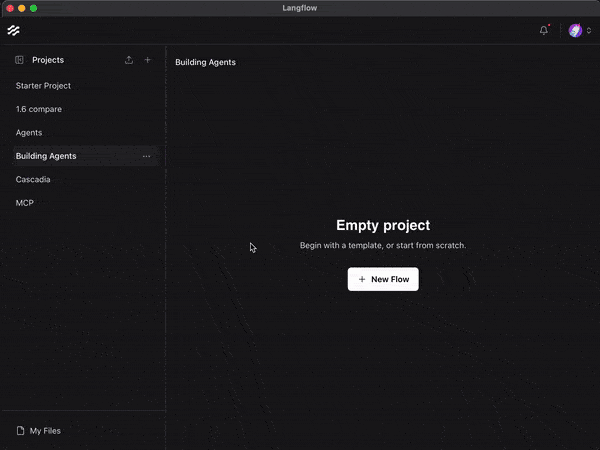Click the Empty project heading
The width and height of the screenshot is (600, 450).
click(383, 225)
